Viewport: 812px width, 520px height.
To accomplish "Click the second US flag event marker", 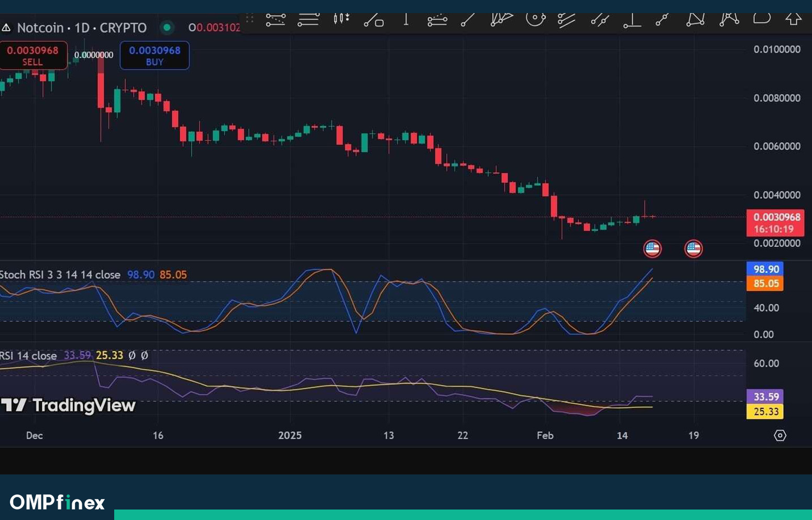I will coord(693,249).
